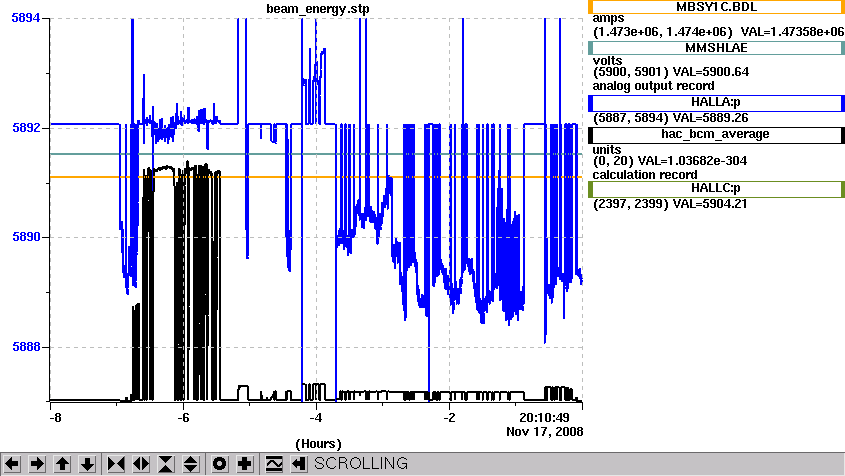
Task: Click the SCROLLING status label
Action: click(x=361, y=464)
